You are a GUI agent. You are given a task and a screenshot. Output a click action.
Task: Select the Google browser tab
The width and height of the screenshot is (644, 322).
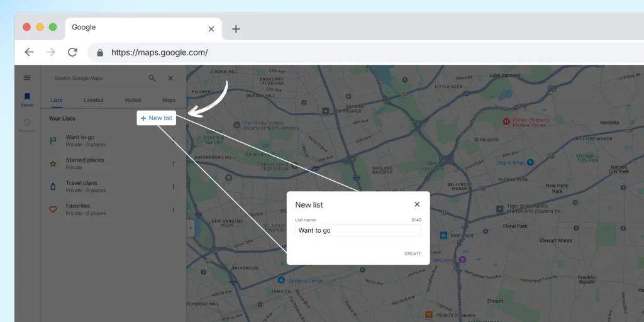click(x=143, y=28)
